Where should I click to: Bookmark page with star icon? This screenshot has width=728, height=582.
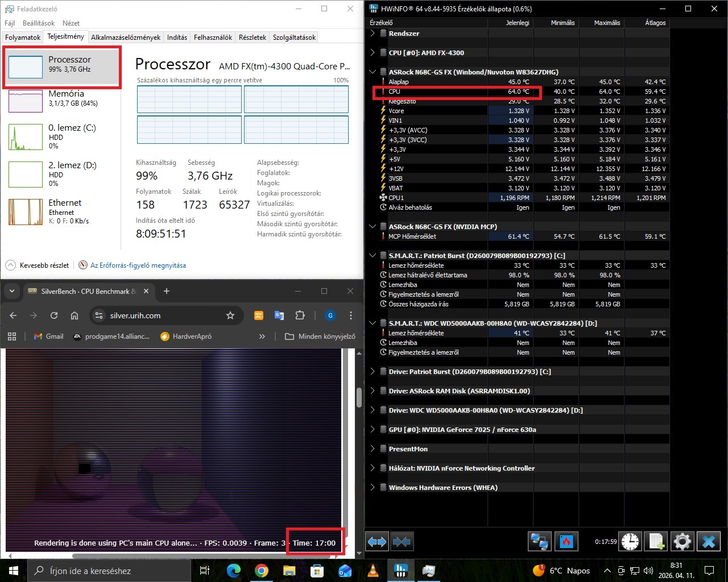(230, 315)
